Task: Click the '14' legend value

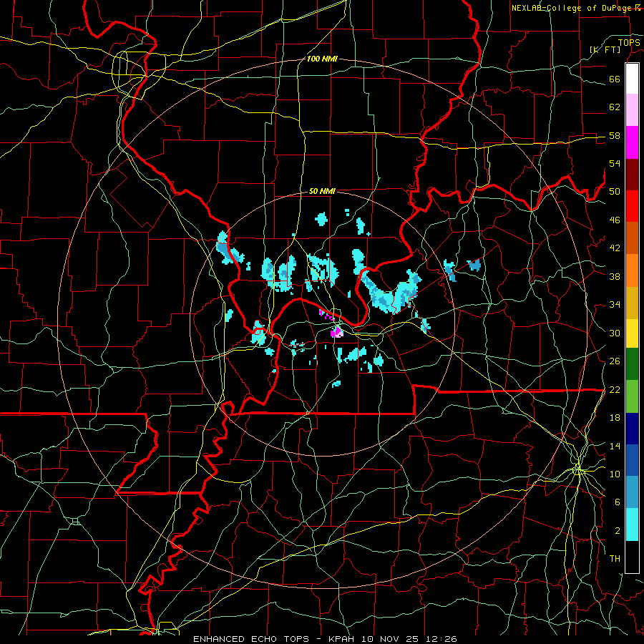Action: coord(615,446)
